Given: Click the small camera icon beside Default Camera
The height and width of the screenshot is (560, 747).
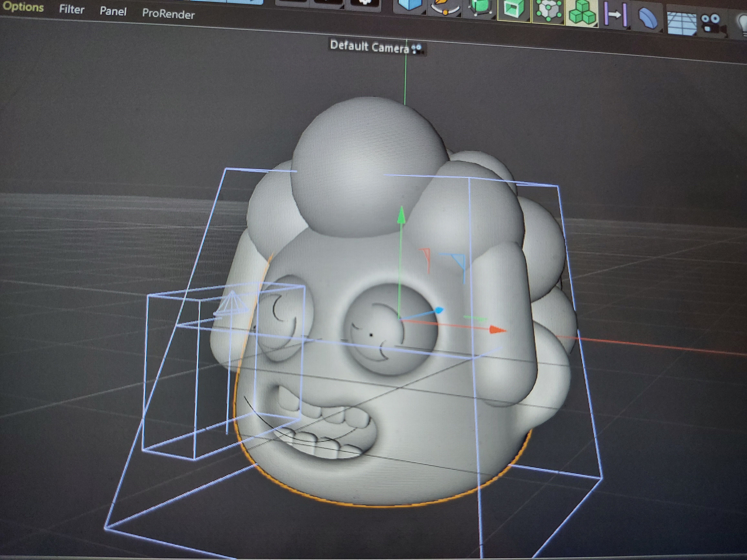Looking at the screenshot, I should click(417, 49).
